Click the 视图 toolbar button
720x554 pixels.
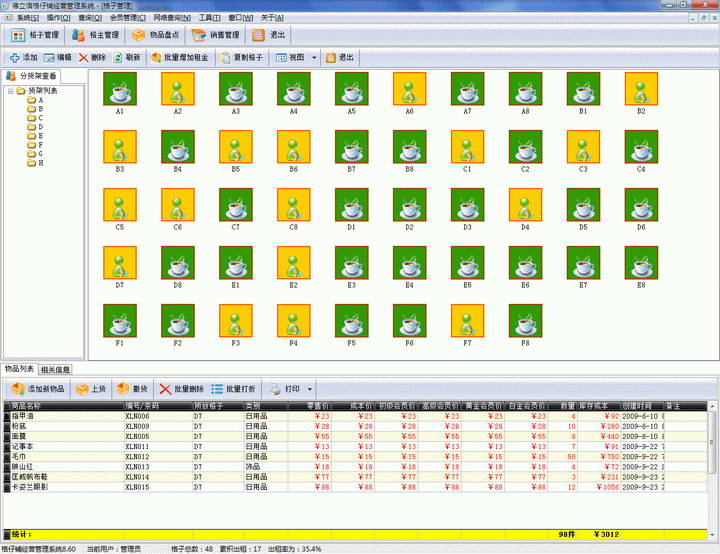pos(290,57)
